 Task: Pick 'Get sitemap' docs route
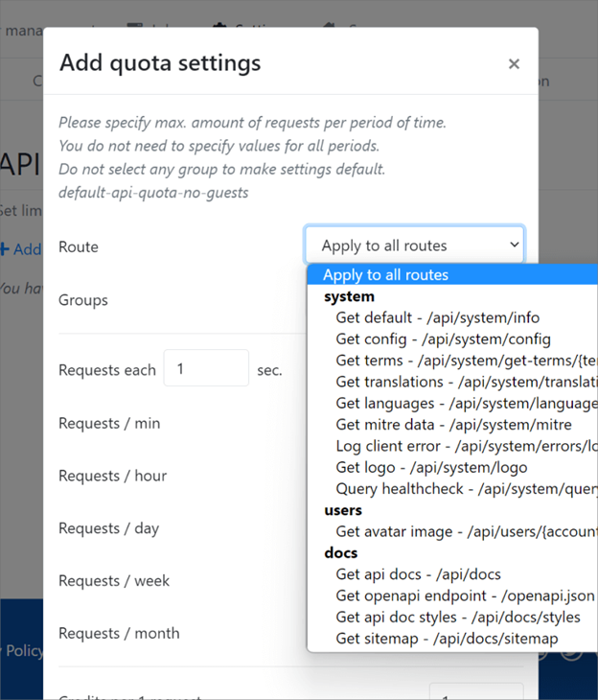447,639
